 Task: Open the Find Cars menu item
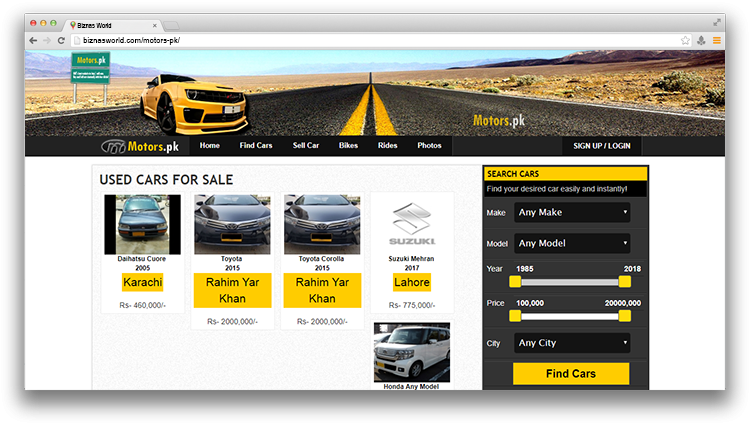256,146
